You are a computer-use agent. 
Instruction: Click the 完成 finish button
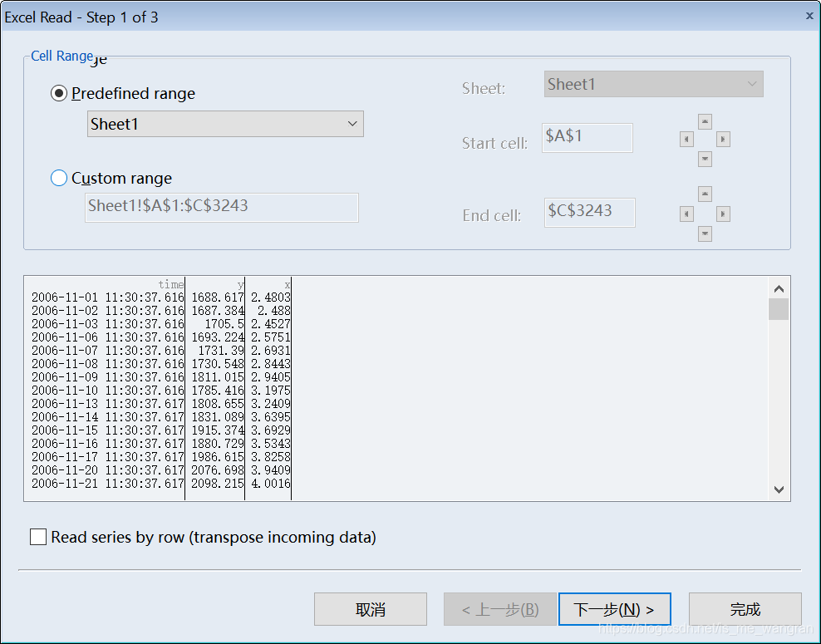(x=745, y=609)
